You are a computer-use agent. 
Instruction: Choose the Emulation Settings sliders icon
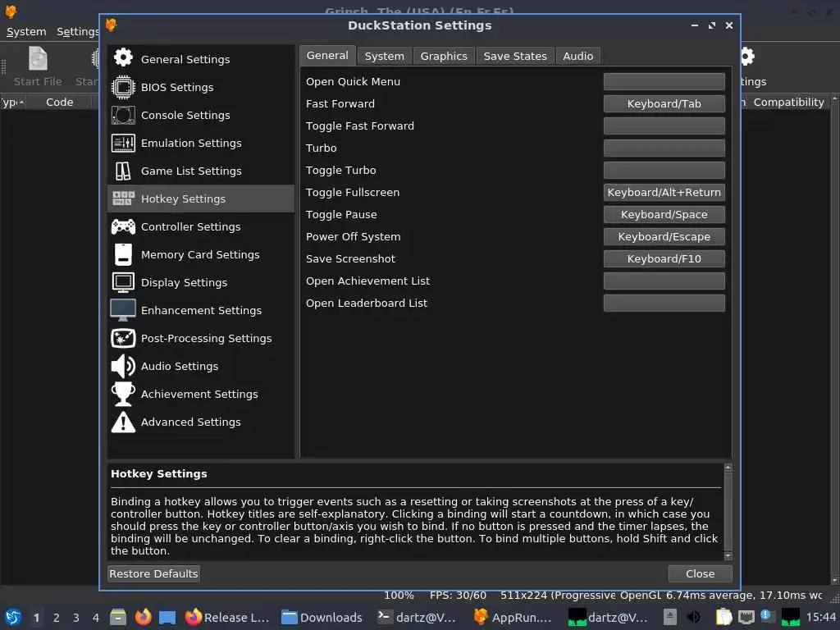pos(123,143)
